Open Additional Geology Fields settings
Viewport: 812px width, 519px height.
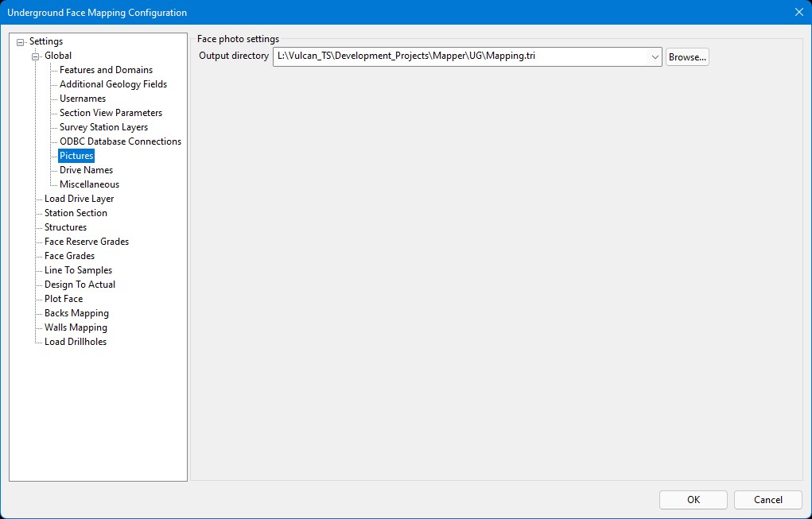click(114, 84)
